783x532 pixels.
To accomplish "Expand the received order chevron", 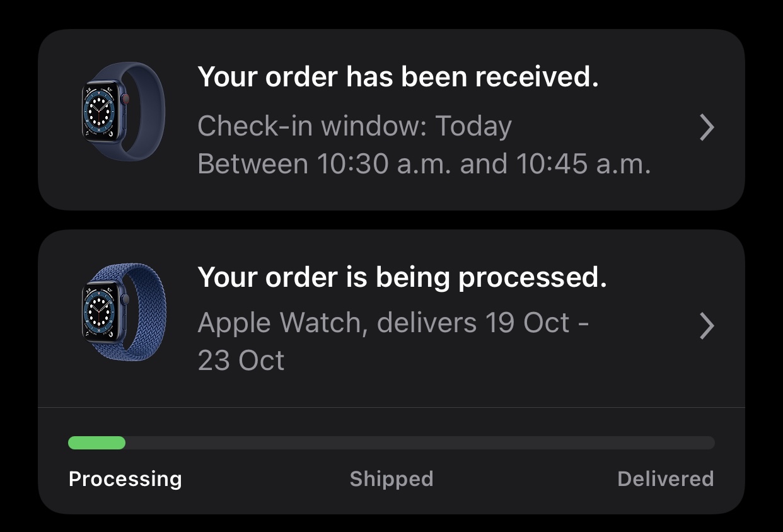I will tap(707, 128).
